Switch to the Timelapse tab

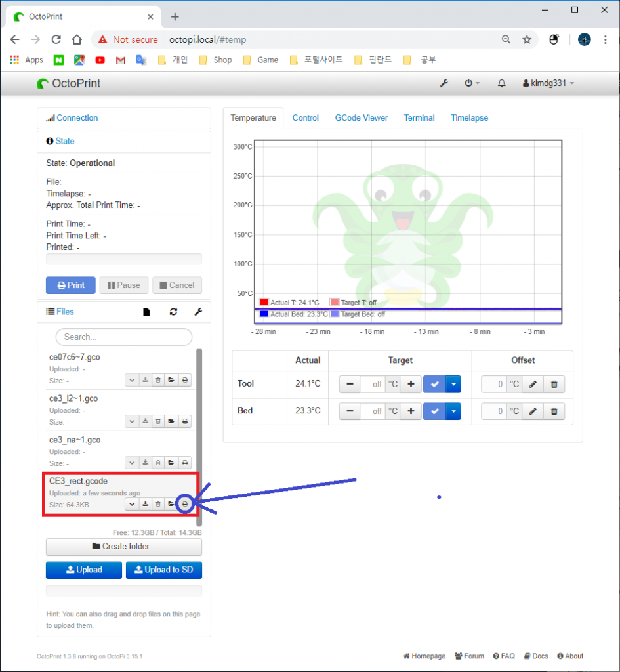(x=469, y=118)
